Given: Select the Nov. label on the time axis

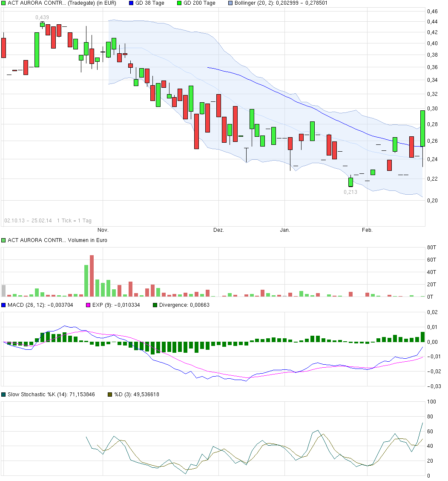Looking at the screenshot, I should coord(103,230).
